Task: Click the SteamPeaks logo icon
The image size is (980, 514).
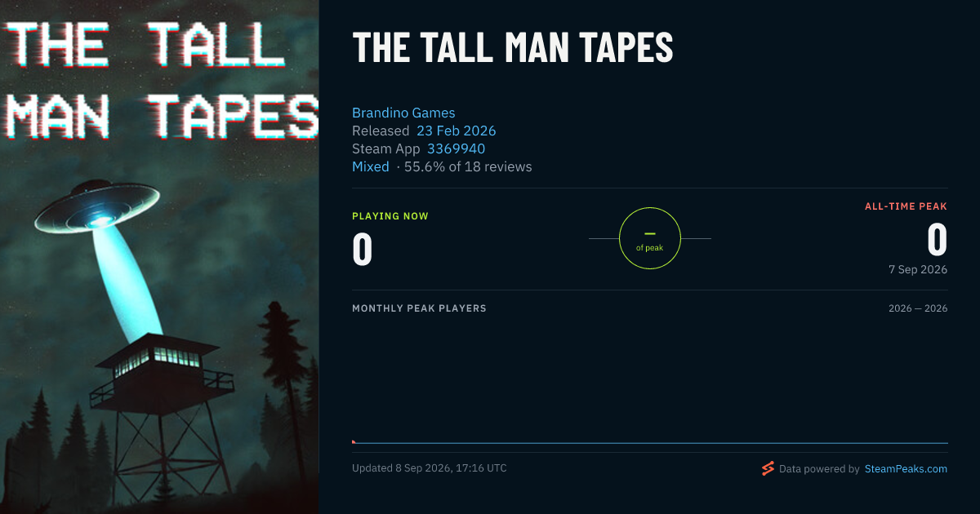Action: [768, 468]
